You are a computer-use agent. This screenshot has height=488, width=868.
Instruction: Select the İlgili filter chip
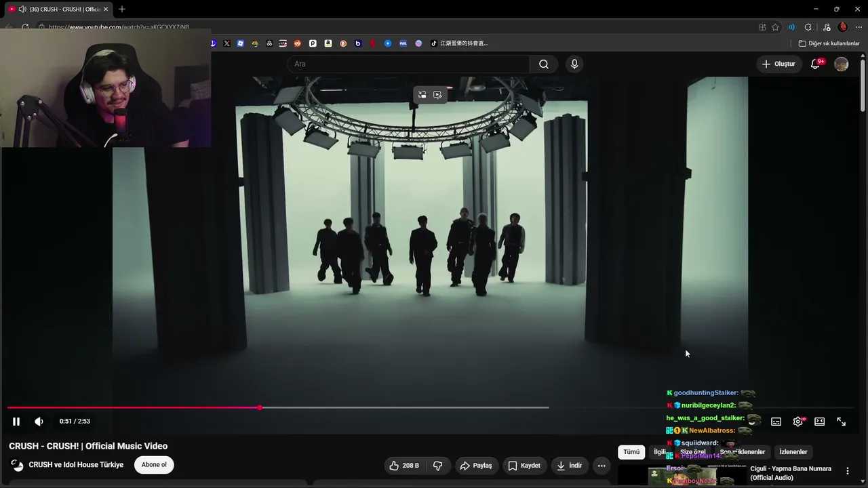coord(660,452)
